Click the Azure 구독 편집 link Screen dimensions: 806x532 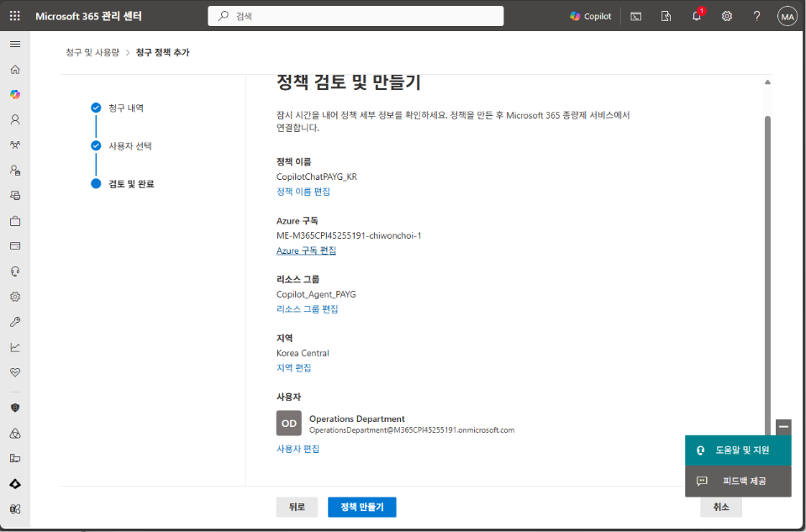[x=307, y=250]
